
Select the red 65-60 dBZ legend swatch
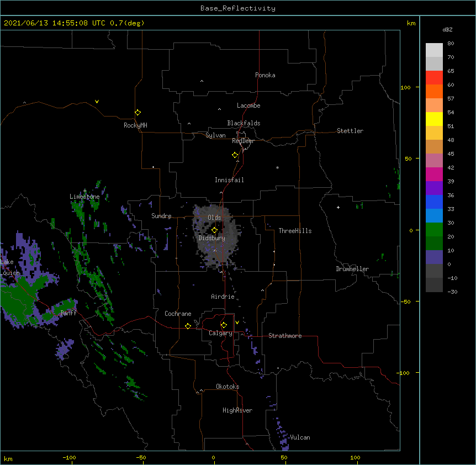[434, 78]
